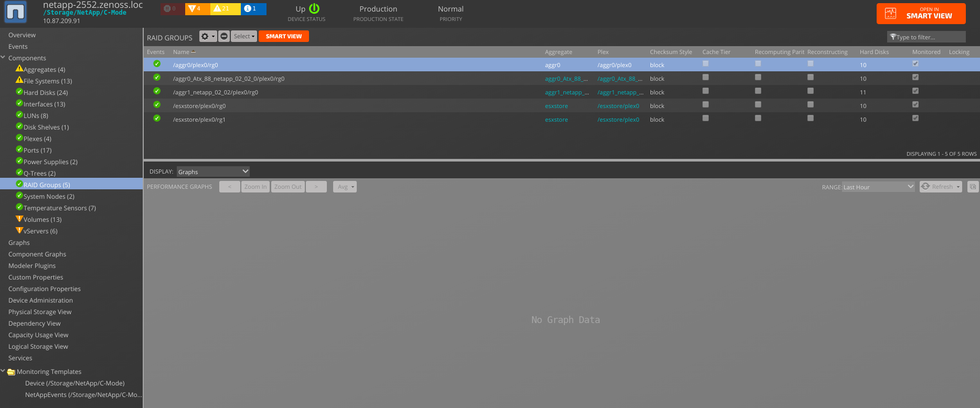
Task: Click the previous time range arrow button
Action: 230,187
